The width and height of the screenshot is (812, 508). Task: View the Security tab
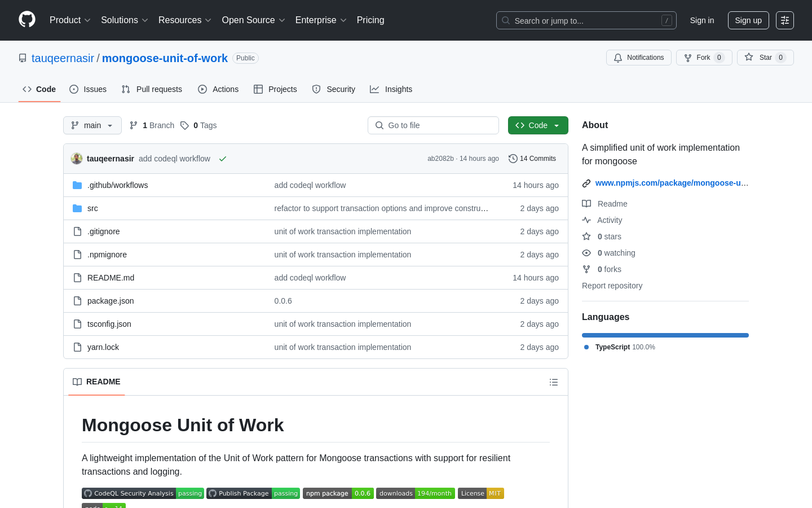pos(334,89)
